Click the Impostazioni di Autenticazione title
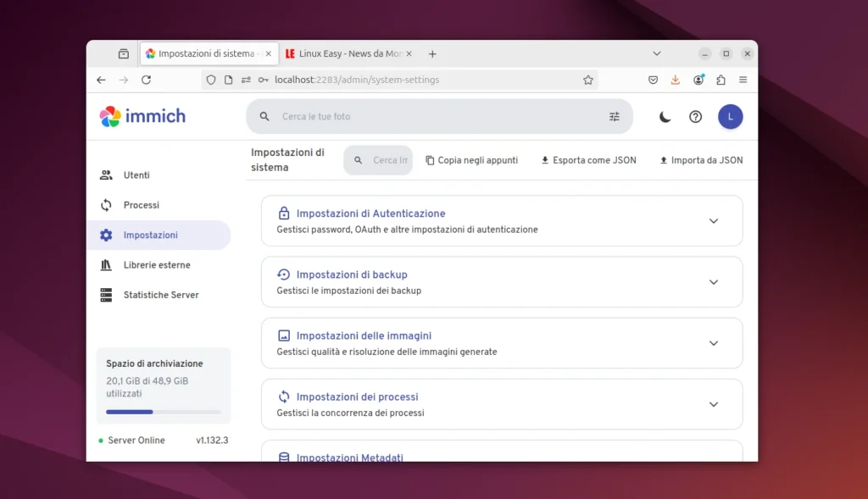 371,213
